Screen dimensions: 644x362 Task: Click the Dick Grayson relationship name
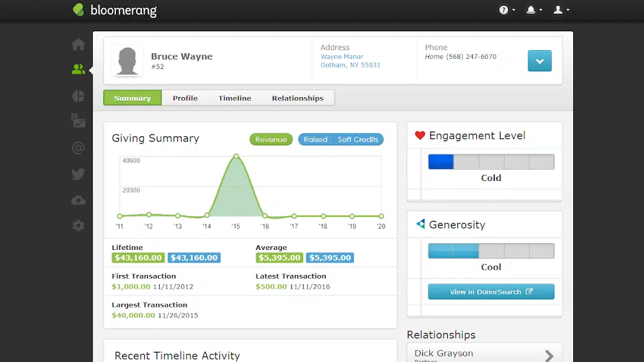(x=444, y=353)
